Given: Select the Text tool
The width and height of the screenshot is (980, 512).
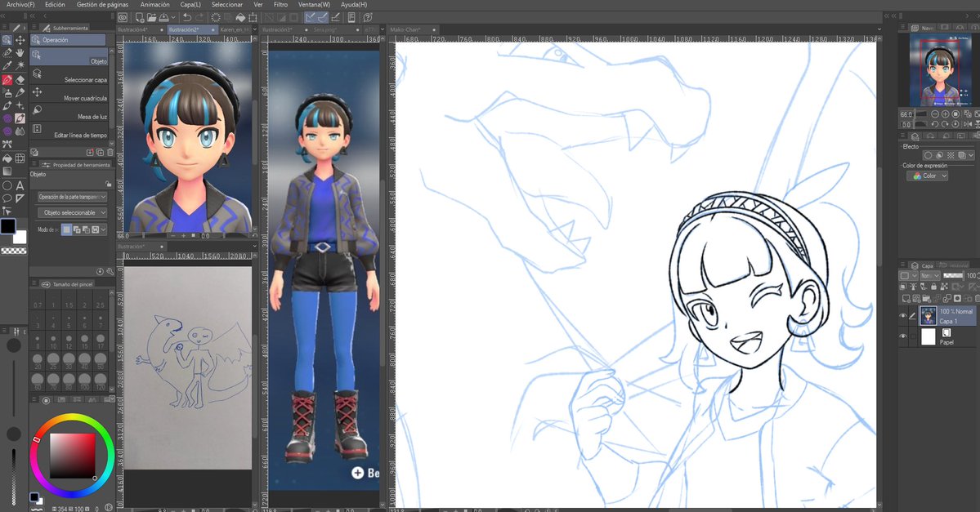Looking at the screenshot, I should click(20, 185).
